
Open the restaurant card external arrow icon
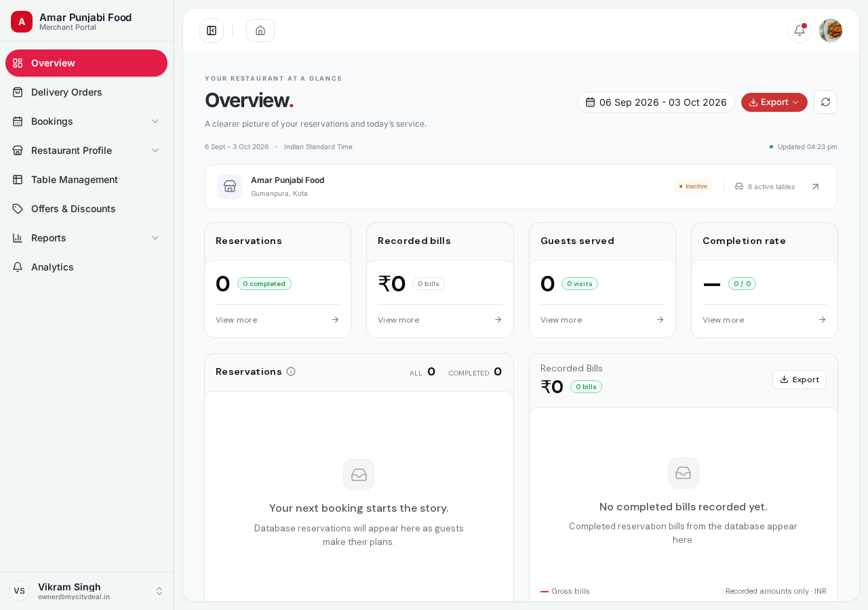pos(815,186)
